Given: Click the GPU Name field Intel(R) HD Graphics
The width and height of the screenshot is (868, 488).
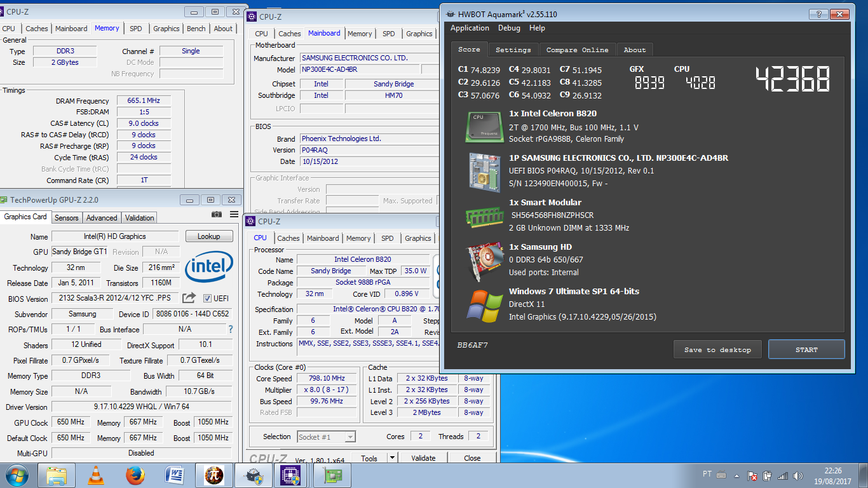Looking at the screenshot, I should click(x=115, y=236).
